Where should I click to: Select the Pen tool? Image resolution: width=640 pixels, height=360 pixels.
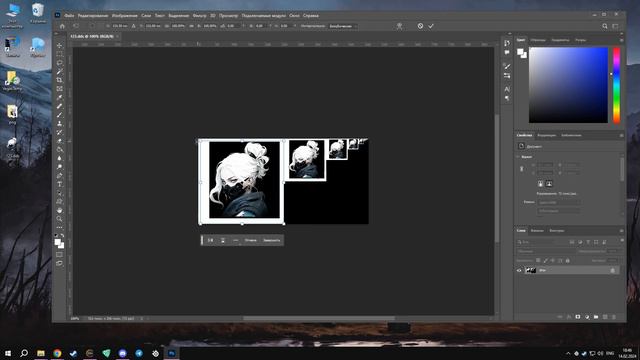60,176
